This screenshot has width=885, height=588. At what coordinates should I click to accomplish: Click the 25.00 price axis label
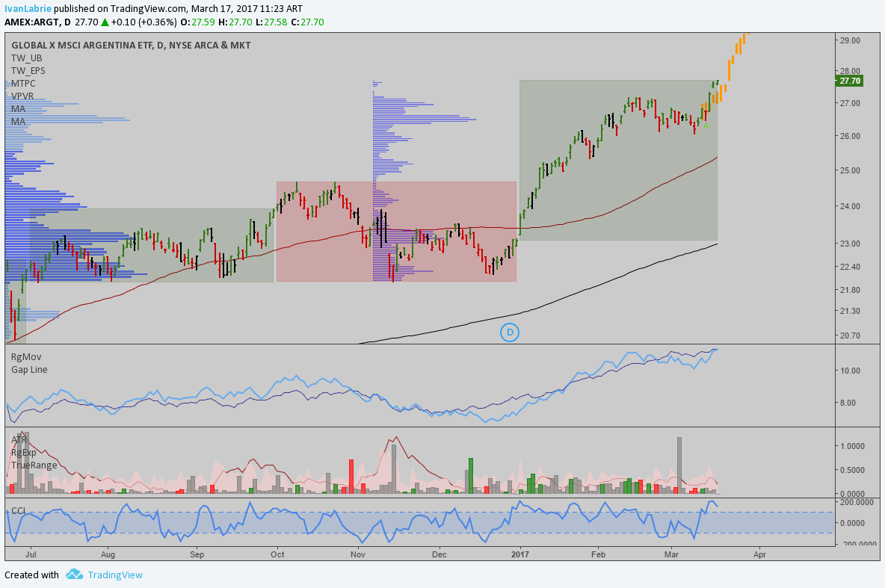(850, 170)
